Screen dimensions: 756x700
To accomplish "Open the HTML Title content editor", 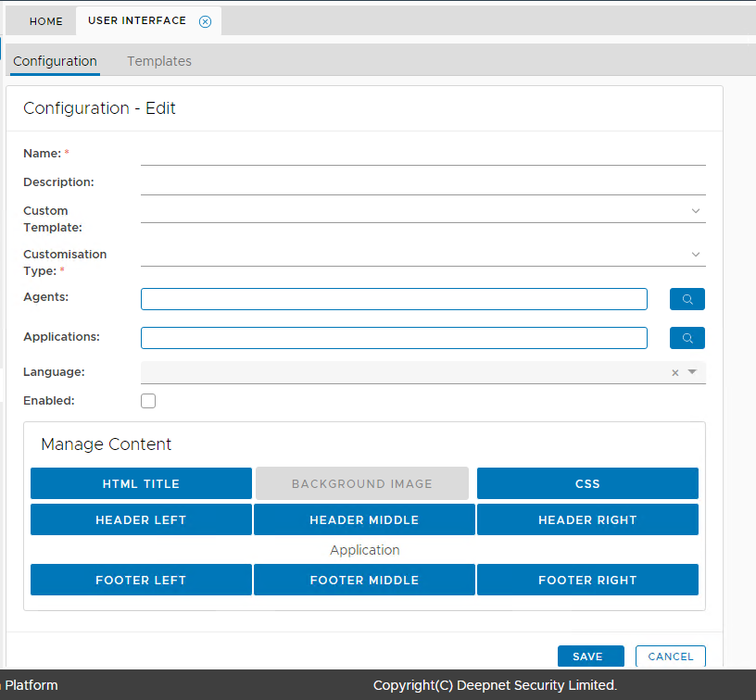I will (141, 483).
